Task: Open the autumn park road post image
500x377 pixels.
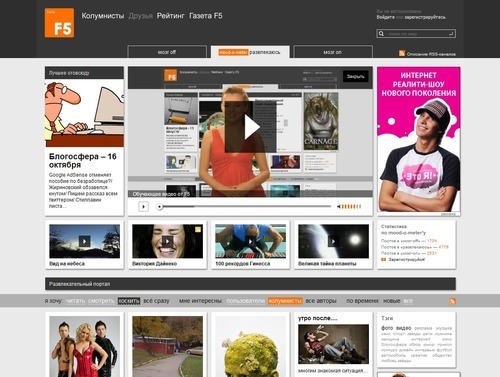Action: 167,347
